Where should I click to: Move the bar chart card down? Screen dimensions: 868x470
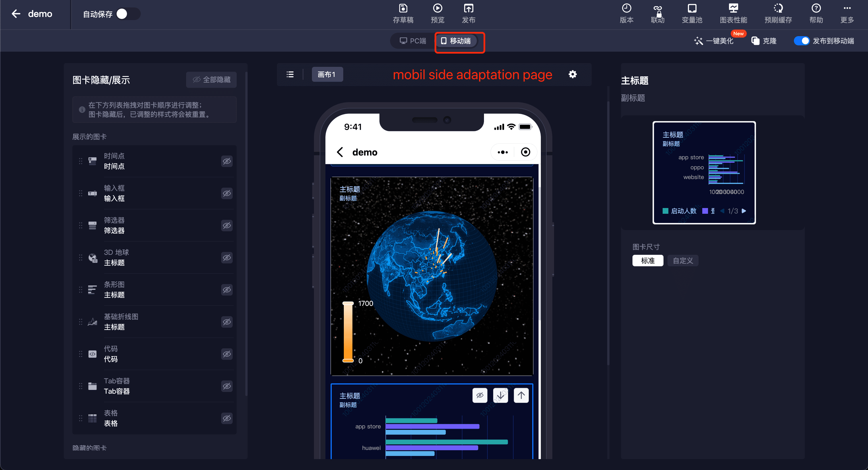point(501,395)
